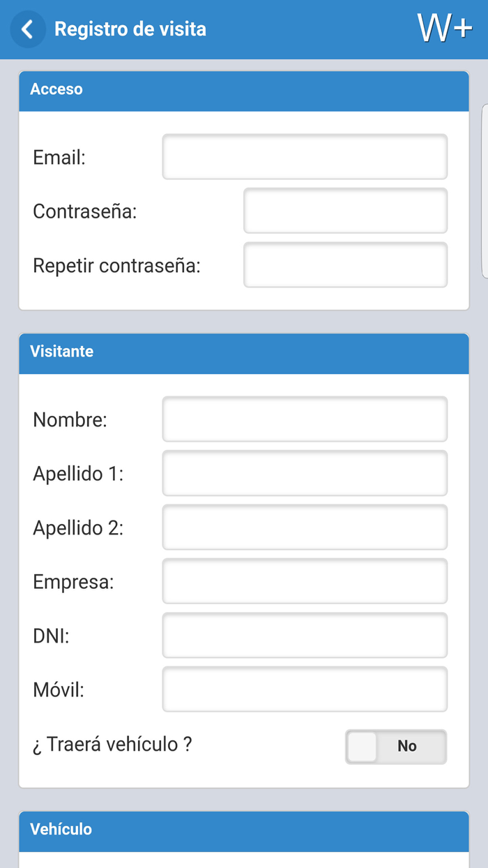Click the Nombre input box
Viewport: 488px width, 868px height.
click(x=304, y=419)
